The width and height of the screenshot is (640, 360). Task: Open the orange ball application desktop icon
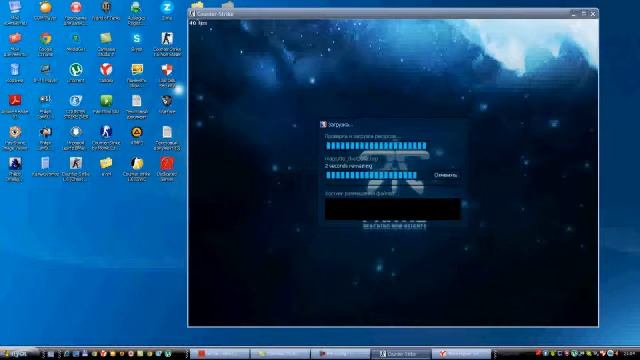tap(46, 11)
